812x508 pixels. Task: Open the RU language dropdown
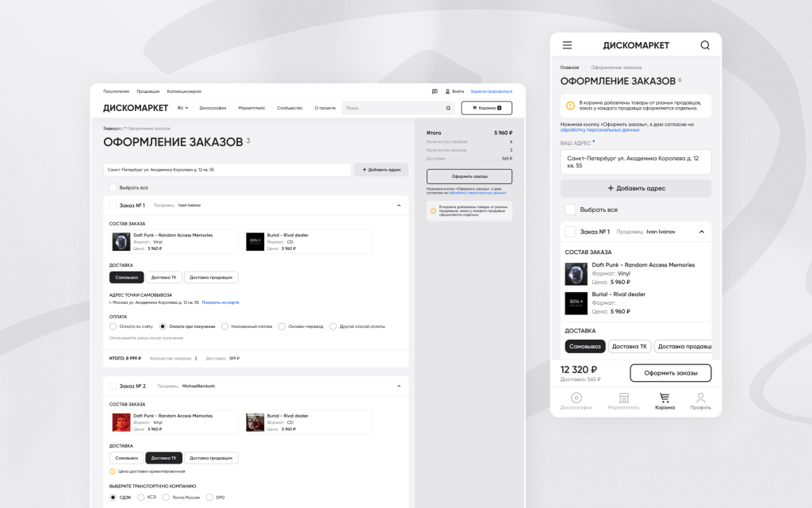pyautogui.click(x=183, y=108)
